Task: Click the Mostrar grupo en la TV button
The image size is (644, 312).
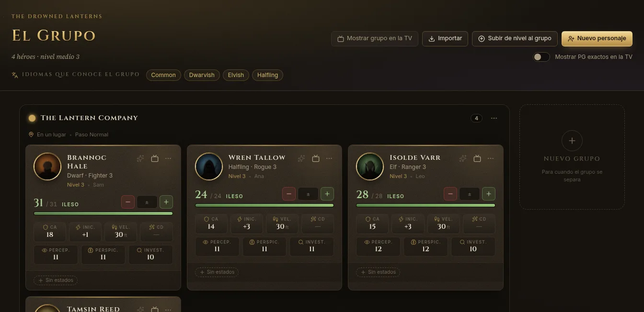Action: click(x=375, y=39)
